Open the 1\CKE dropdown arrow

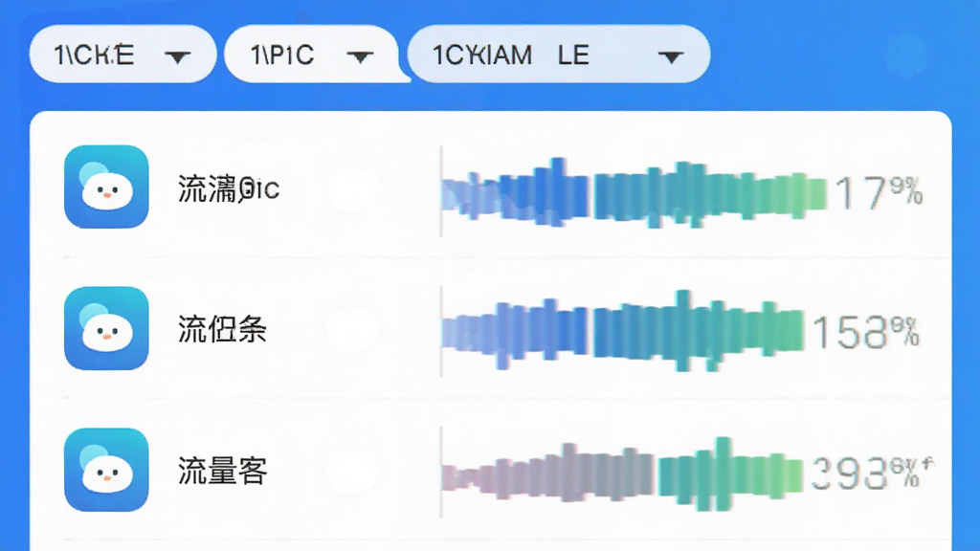point(177,57)
